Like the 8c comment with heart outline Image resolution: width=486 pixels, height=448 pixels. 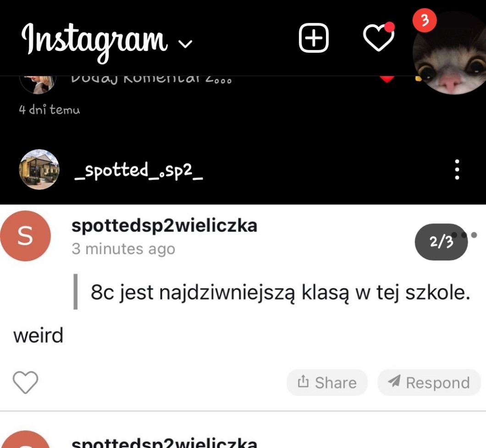pos(25,382)
